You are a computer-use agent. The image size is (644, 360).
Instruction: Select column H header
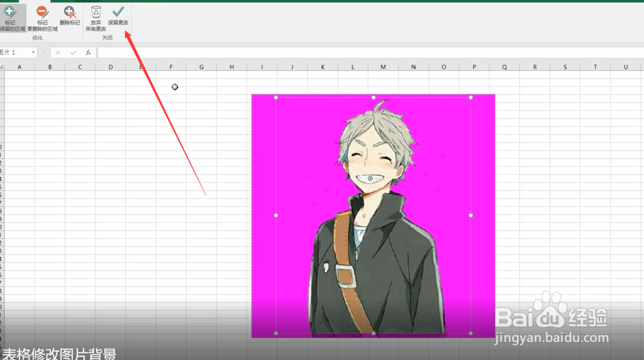click(232, 67)
